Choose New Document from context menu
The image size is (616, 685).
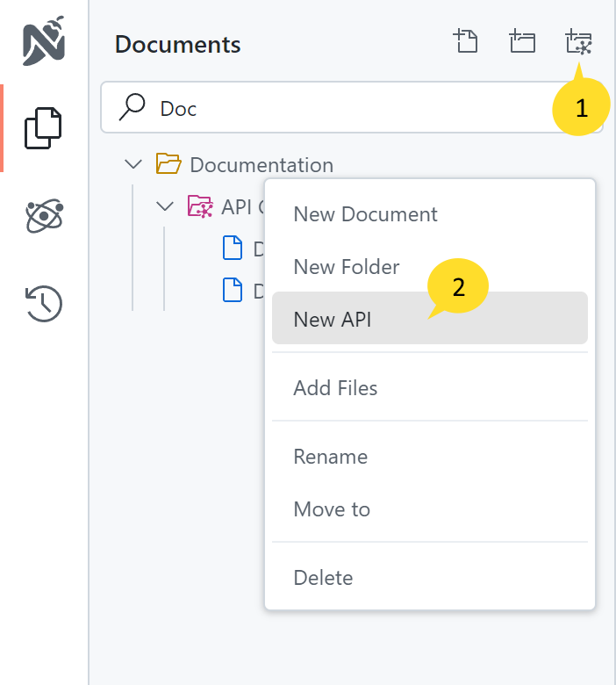click(365, 214)
